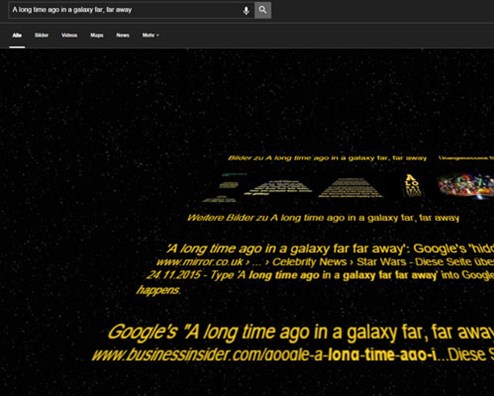
Task: Open the Mirror 'Google's hidden' result title
Action: pyautogui.click(x=330, y=249)
